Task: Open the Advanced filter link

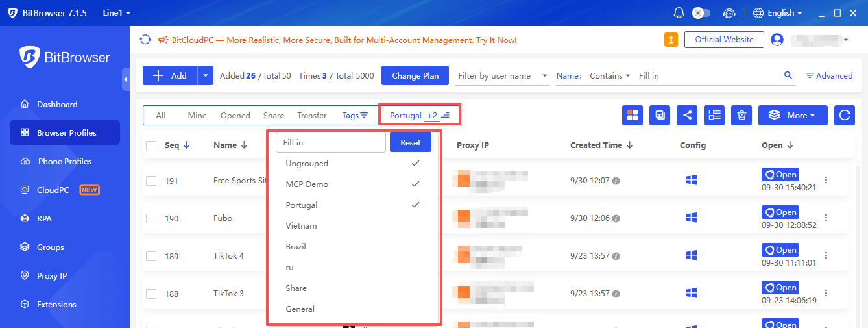Action: 829,76
